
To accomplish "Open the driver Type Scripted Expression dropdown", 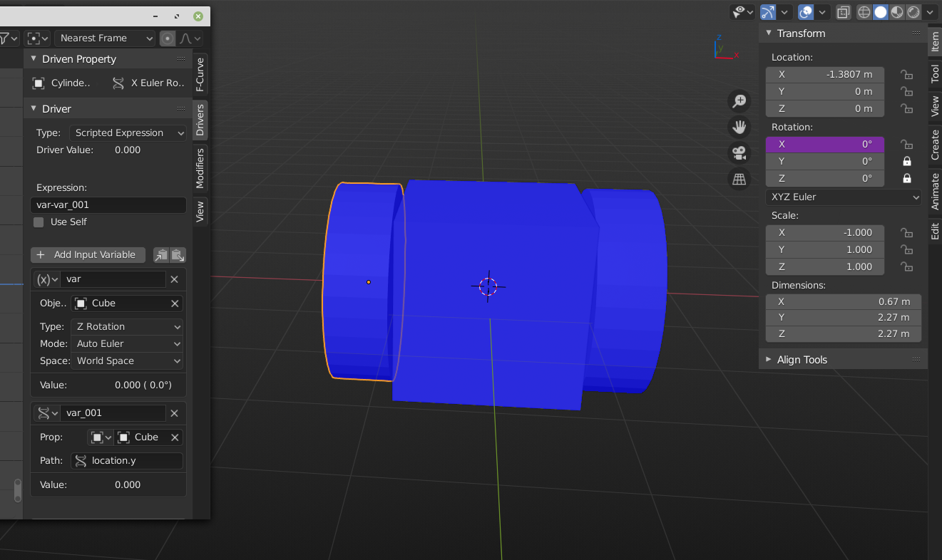I will (128, 133).
